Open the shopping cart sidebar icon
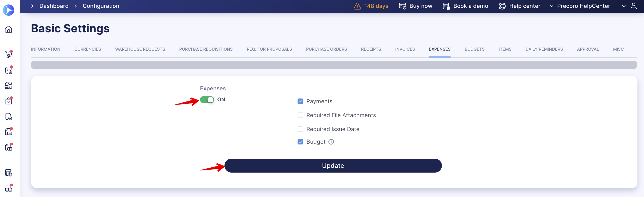This screenshot has width=644, height=197. [9, 54]
